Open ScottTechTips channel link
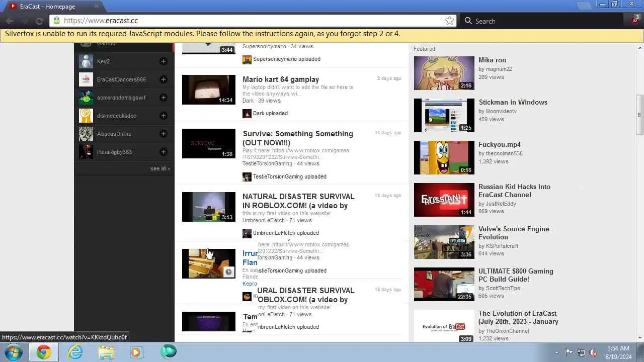 503,288
